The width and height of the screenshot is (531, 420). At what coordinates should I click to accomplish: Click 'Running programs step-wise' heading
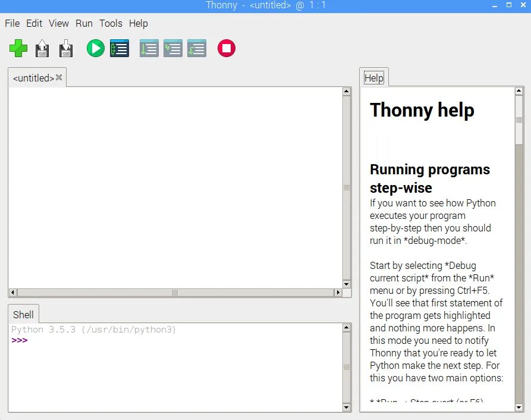coord(430,178)
